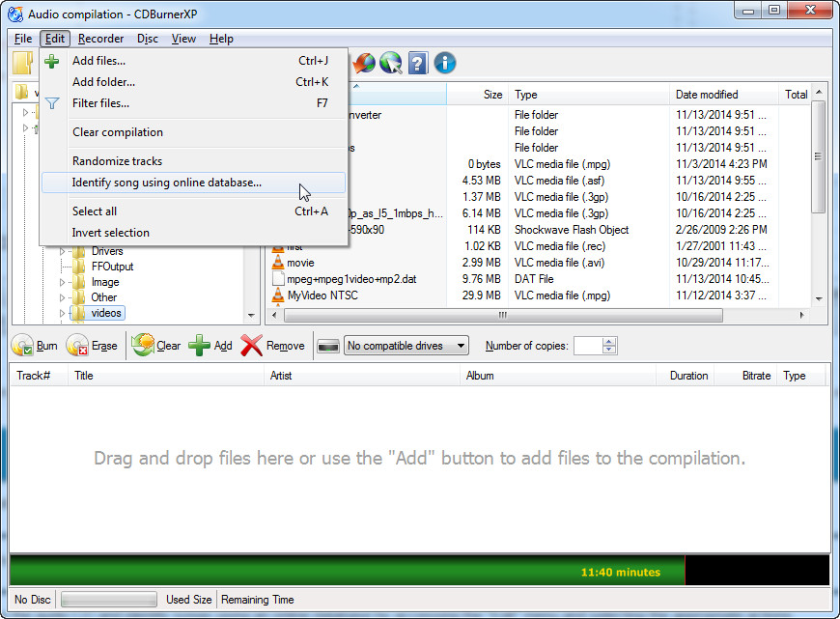
Task: Click the Duration column header
Action: click(686, 376)
